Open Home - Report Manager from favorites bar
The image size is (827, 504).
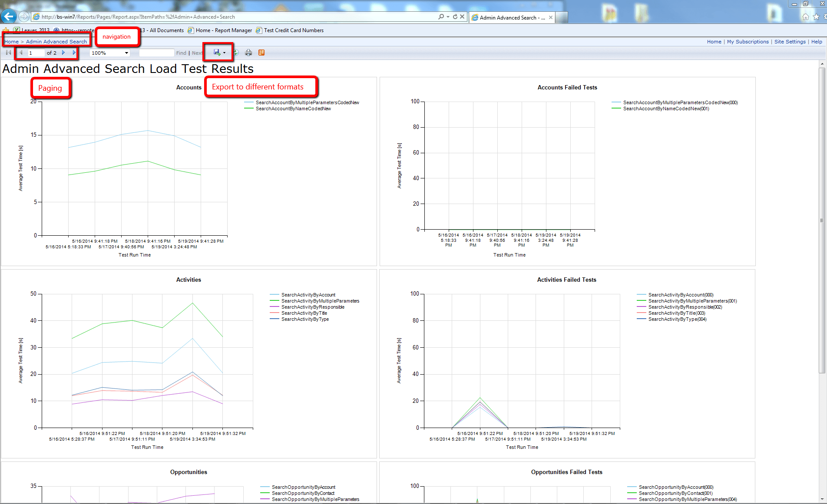coord(223,30)
